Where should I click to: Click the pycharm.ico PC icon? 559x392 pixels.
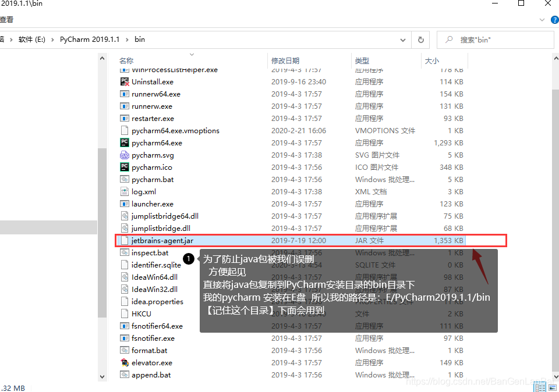coord(125,168)
